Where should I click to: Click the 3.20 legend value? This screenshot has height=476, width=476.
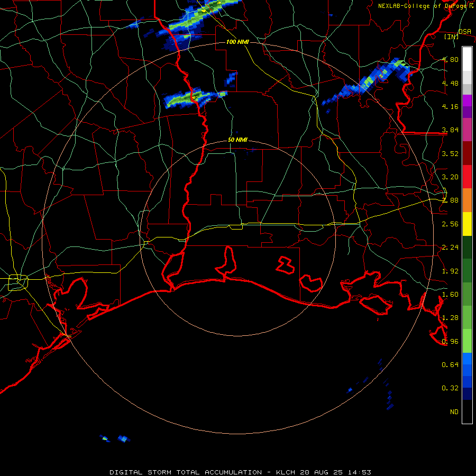pos(450,177)
